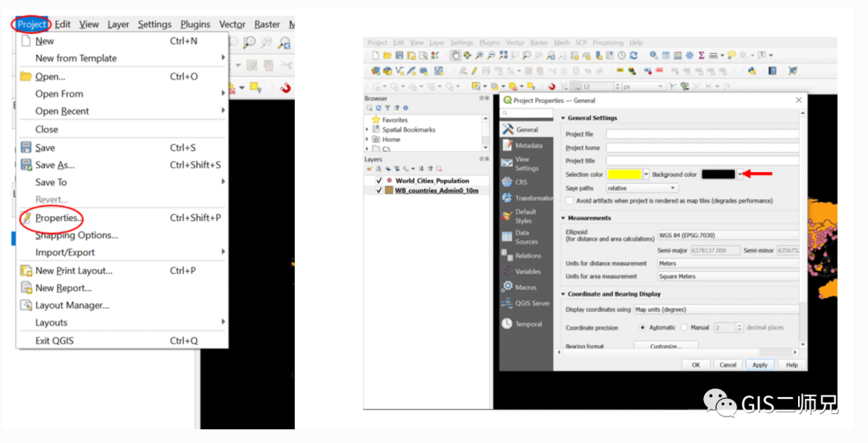The height and width of the screenshot is (443, 868).
Task: Open Project menu in left QGIS window
Action: click(31, 24)
